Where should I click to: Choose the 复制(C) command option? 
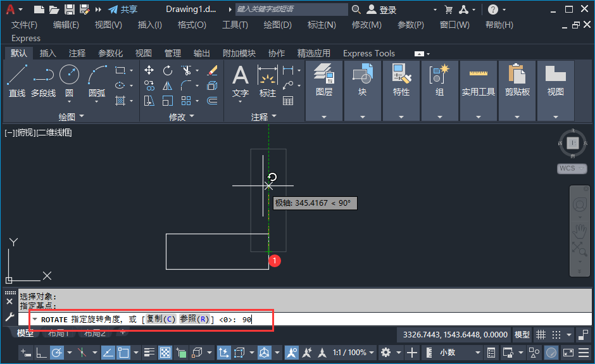pyautogui.click(x=161, y=319)
